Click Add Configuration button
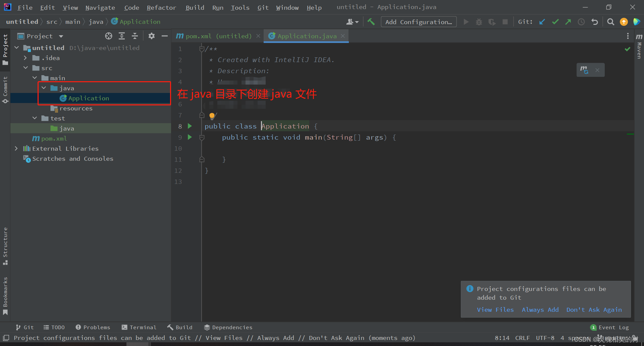This screenshot has height=346, width=644. coord(419,22)
